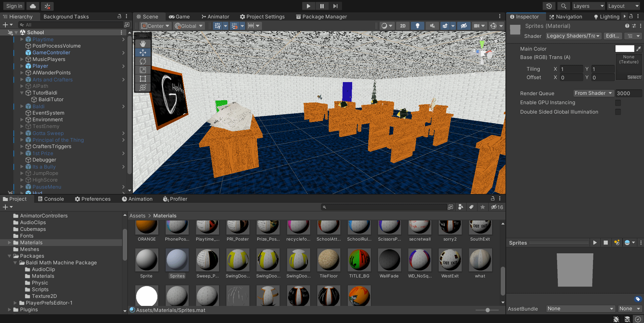The height and width of the screenshot is (323, 644).
Task: Toggle 2D view mode in scene
Action: [402, 26]
